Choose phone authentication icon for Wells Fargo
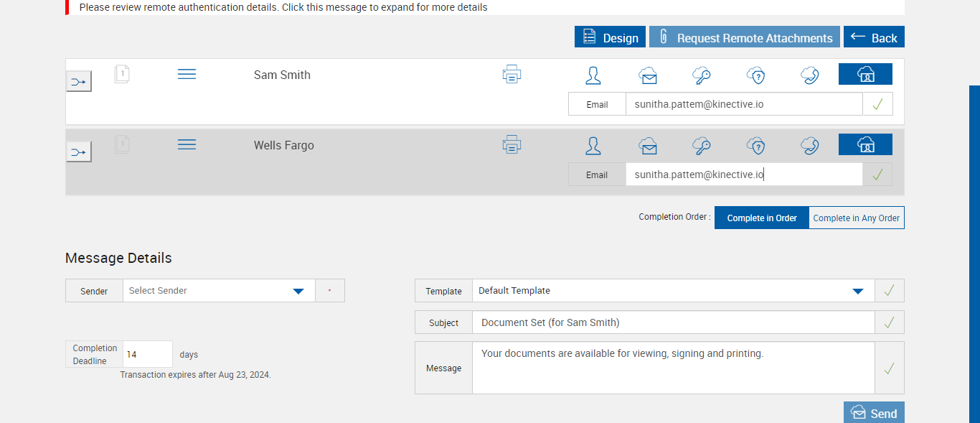The width and height of the screenshot is (980, 423). point(810,146)
